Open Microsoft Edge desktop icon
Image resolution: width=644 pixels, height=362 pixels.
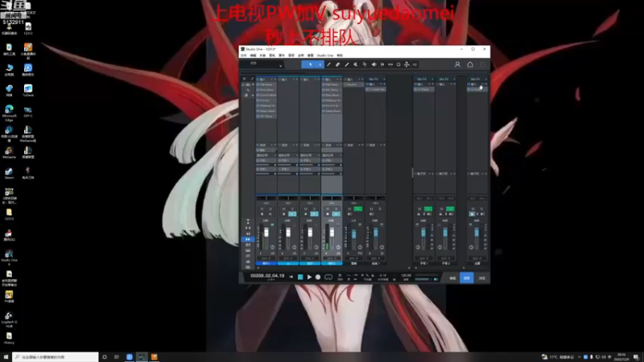point(9,113)
